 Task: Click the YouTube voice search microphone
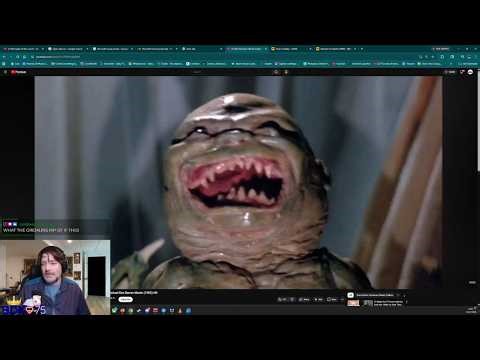286,72
